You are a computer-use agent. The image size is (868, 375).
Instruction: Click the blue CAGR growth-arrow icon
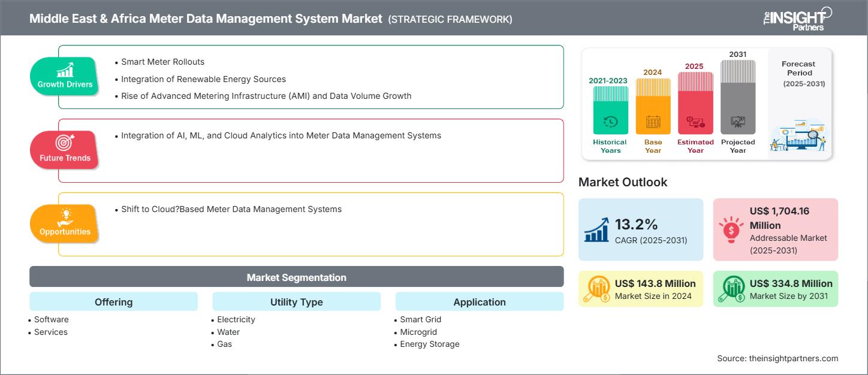(x=596, y=229)
